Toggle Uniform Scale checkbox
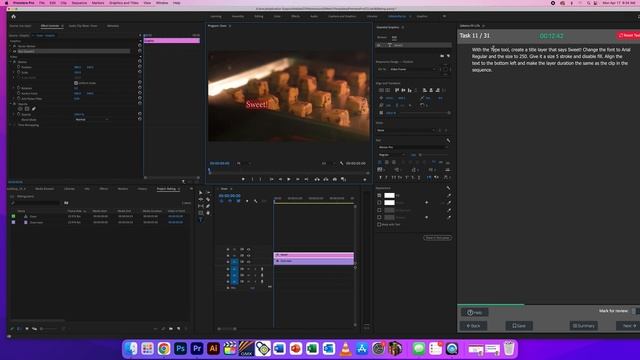The width and height of the screenshot is (640, 360). (x=76, y=83)
